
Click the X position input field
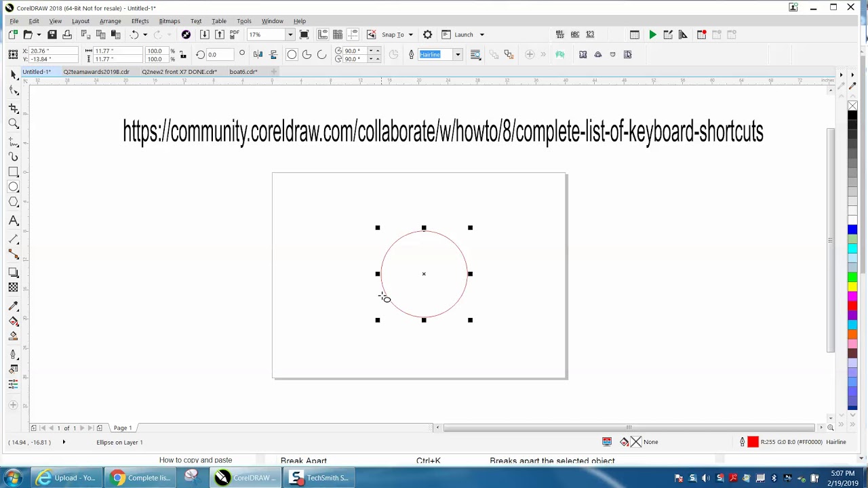[x=52, y=51]
